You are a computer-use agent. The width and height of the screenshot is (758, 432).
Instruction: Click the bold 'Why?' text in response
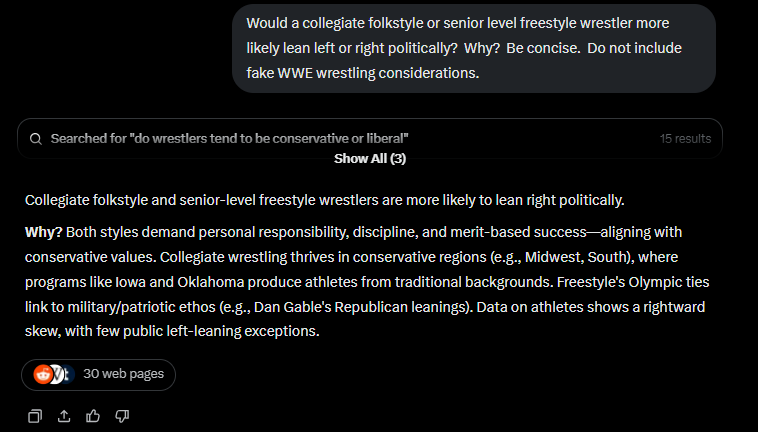click(x=44, y=232)
